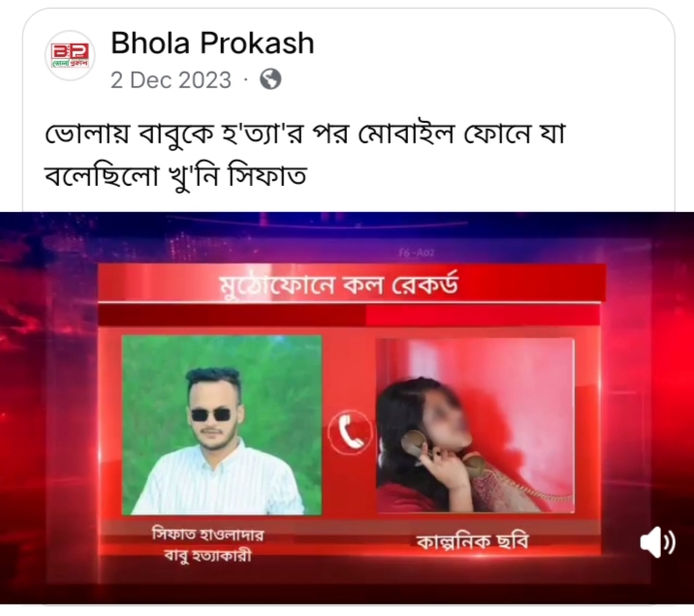Click the সিফাত হাওলাদার name caption
Image resolution: width=694 pixels, height=616 pixels.
click(208, 535)
